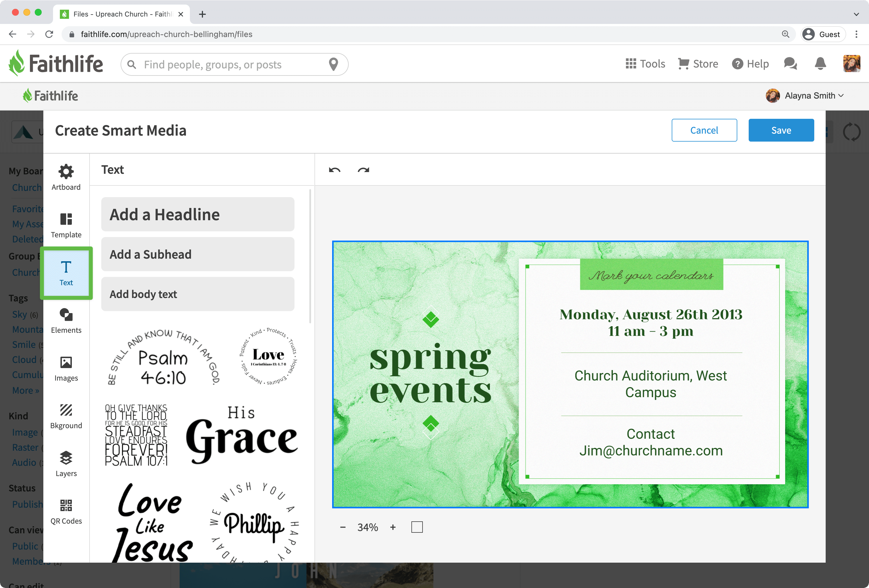Open the Store cart link
Image resolution: width=869 pixels, height=588 pixels.
tap(698, 64)
